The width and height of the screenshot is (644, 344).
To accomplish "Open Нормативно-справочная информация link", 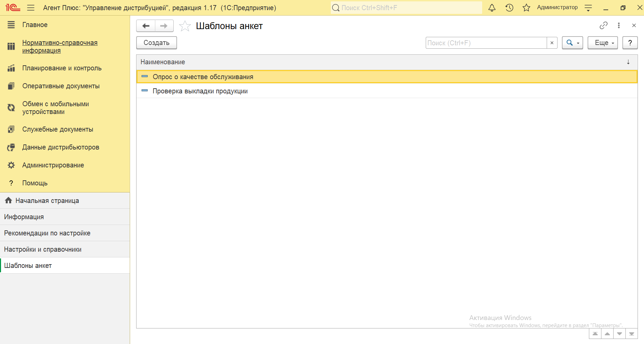I will coord(60,47).
